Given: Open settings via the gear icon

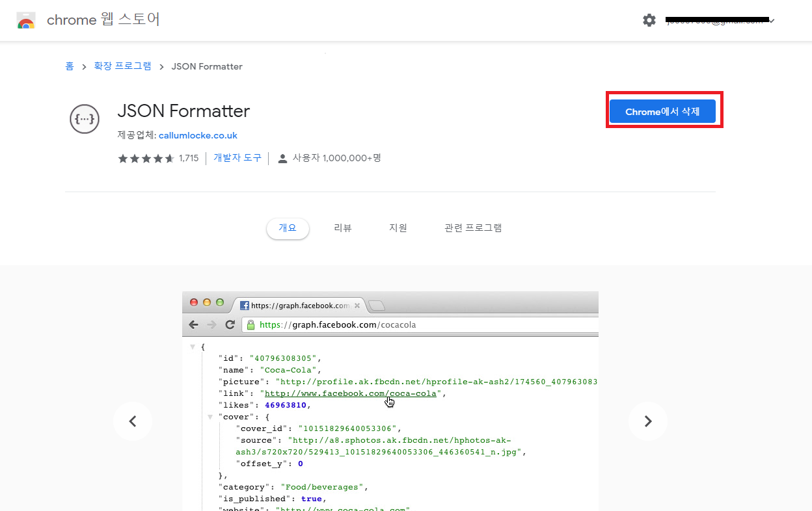Looking at the screenshot, I should click(649, 20).
